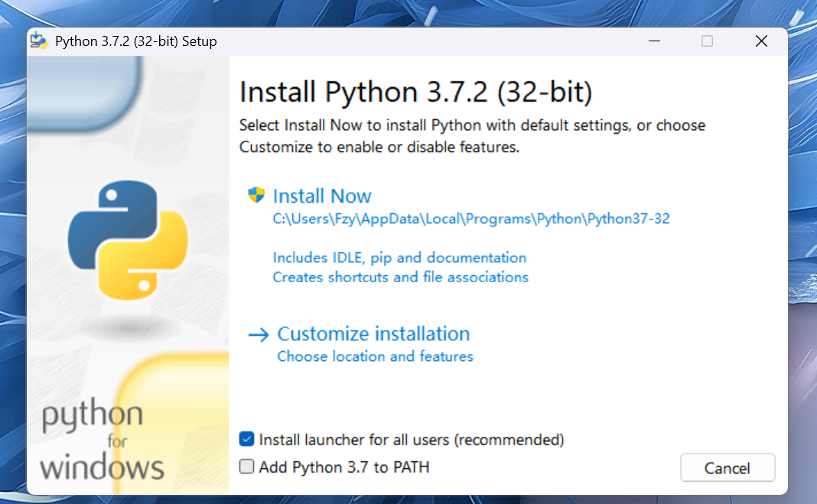
Task: Select Install Now to begin installation
Action: click(322, 196)
